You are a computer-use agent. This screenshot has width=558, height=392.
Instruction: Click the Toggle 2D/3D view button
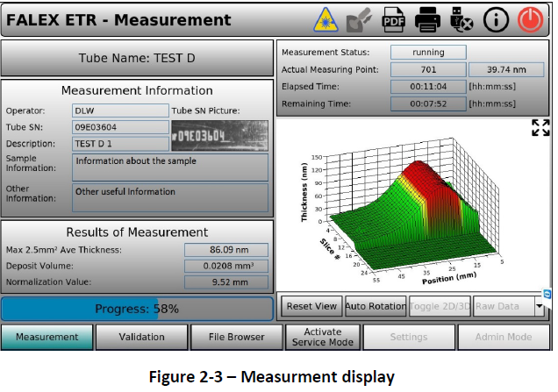point(437,307)
